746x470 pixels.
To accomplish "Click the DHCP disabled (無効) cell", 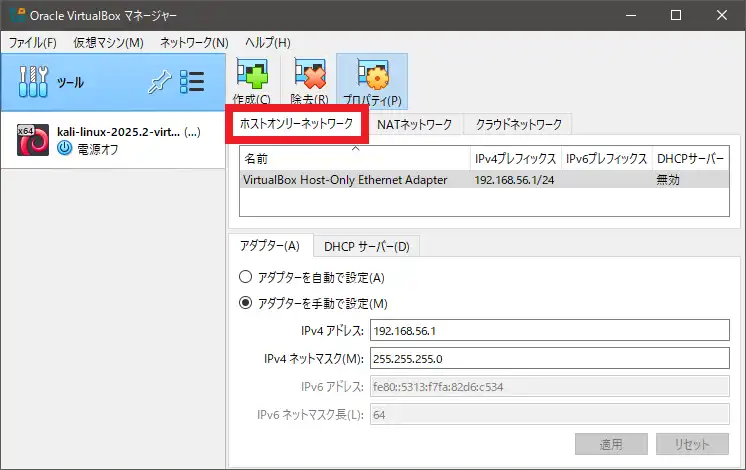I will (x=668, y=180).
